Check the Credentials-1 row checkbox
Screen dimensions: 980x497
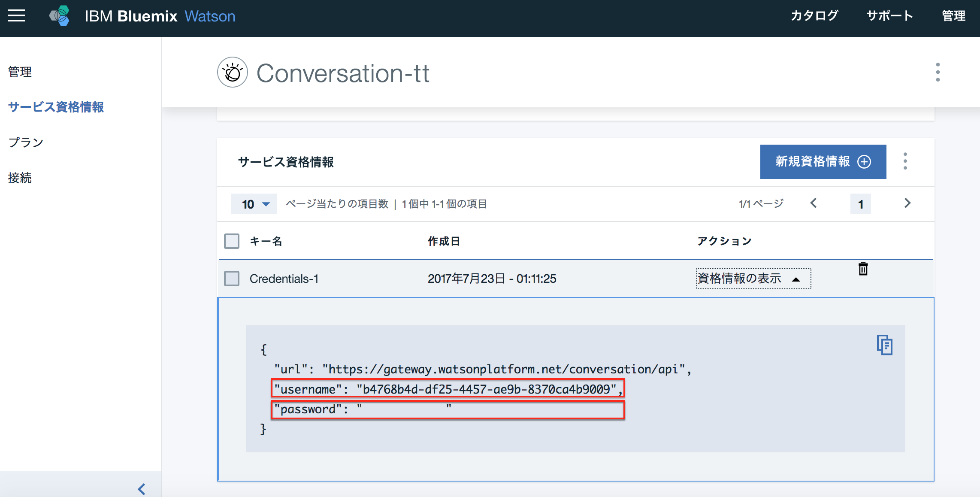pyautogui.click(x=232, y=279)
